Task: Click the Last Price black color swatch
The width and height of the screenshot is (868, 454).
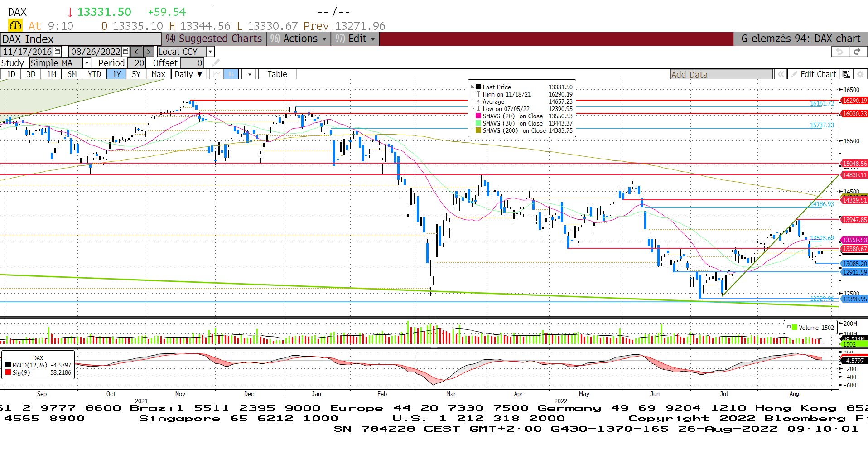Action: (x=478, y=87)
